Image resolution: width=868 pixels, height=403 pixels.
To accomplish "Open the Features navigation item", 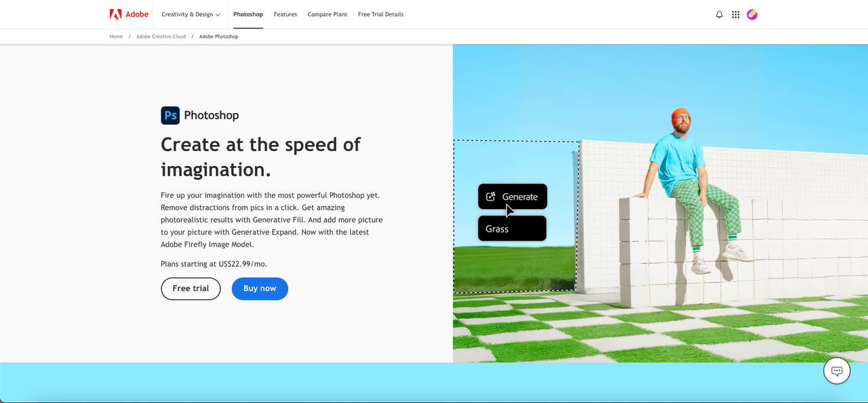I will [285, 14].
